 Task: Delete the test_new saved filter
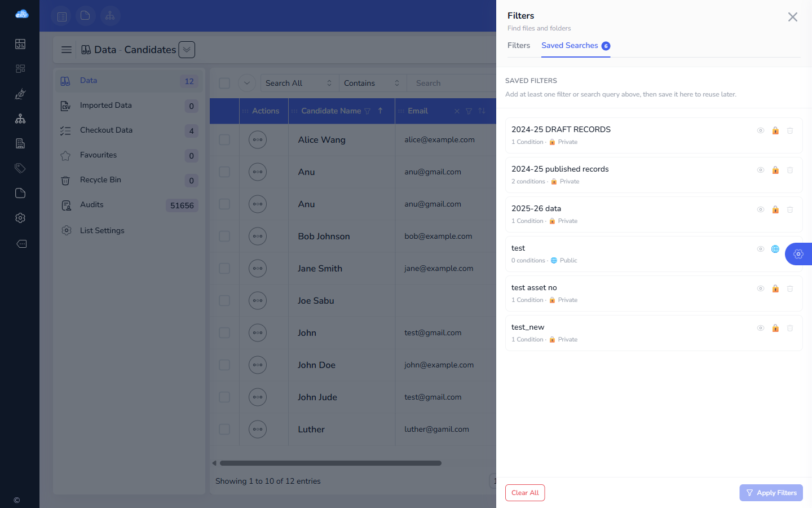(790, 328)
